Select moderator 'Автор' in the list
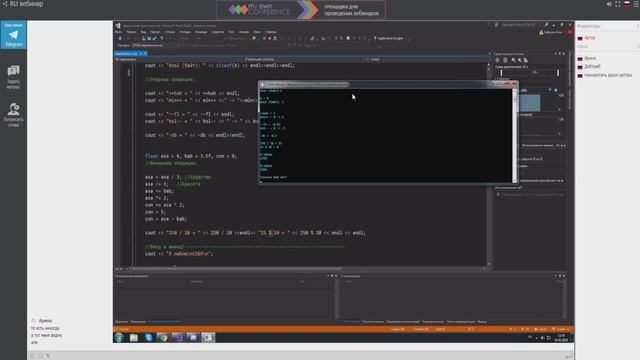 pyautogui.click(x=589, y=38)
